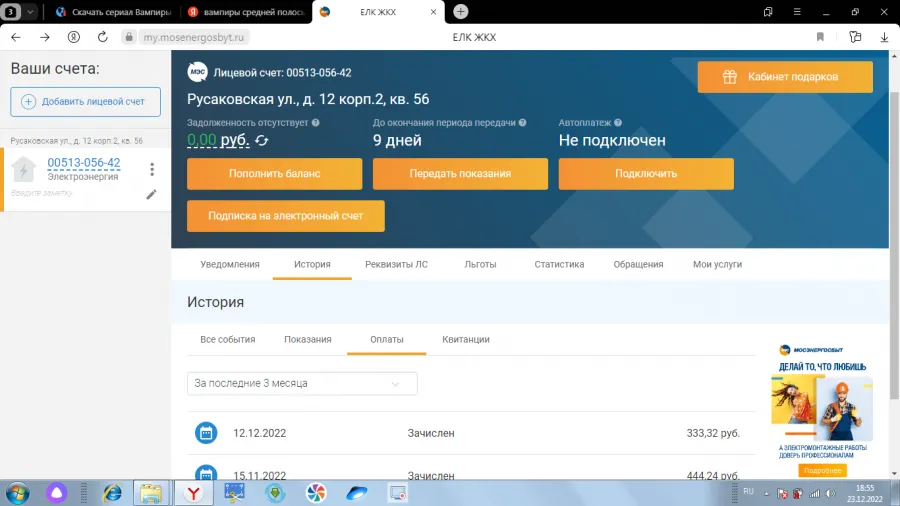Open the browser hamburger menu
The image size is (900, 506).
click(797, 11)
